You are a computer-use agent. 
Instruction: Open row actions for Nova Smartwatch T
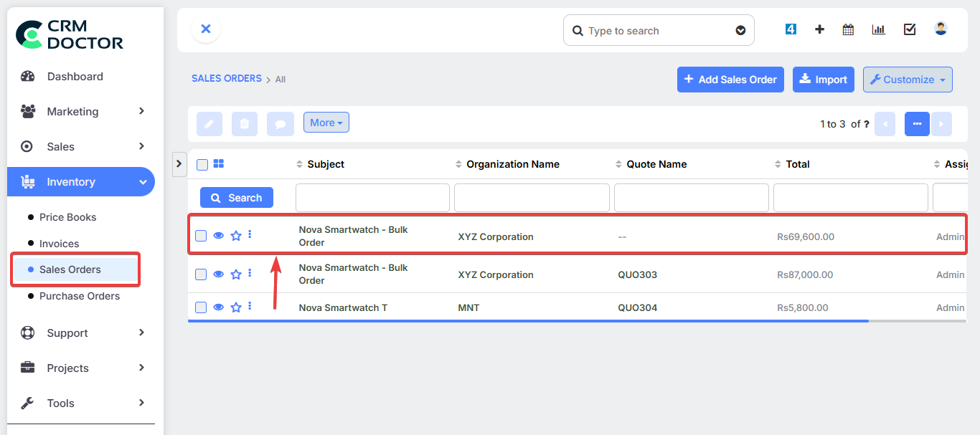pyautogui.click(x=250, y=306)
